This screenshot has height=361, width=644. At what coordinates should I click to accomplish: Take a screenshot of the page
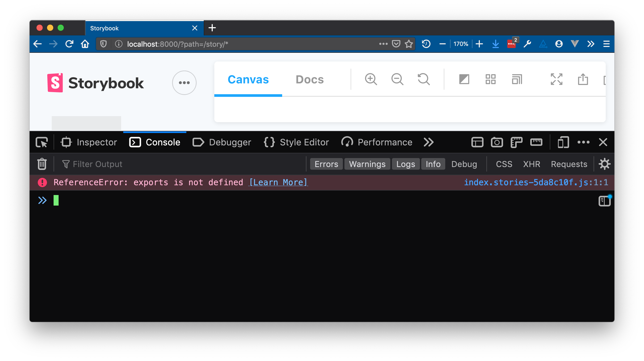point(497,142)
